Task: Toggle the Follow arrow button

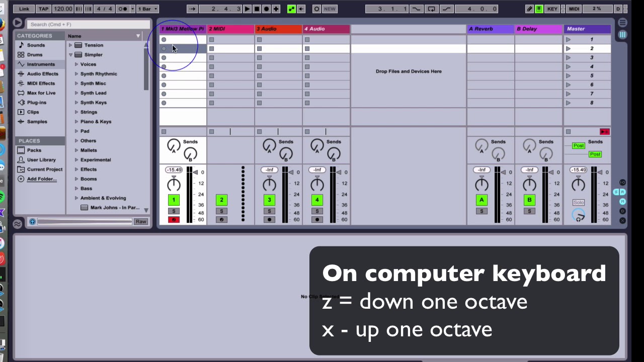Action: click(x=192, y=9)
